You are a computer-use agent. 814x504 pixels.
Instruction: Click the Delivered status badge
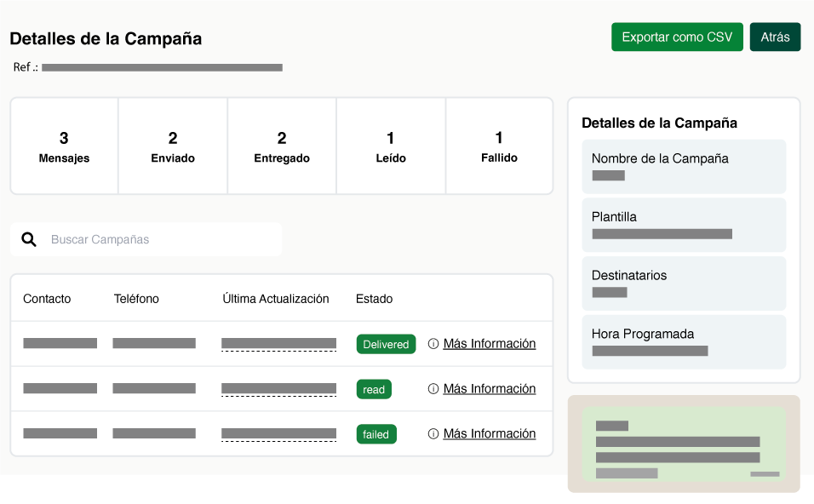click(386, 344)
